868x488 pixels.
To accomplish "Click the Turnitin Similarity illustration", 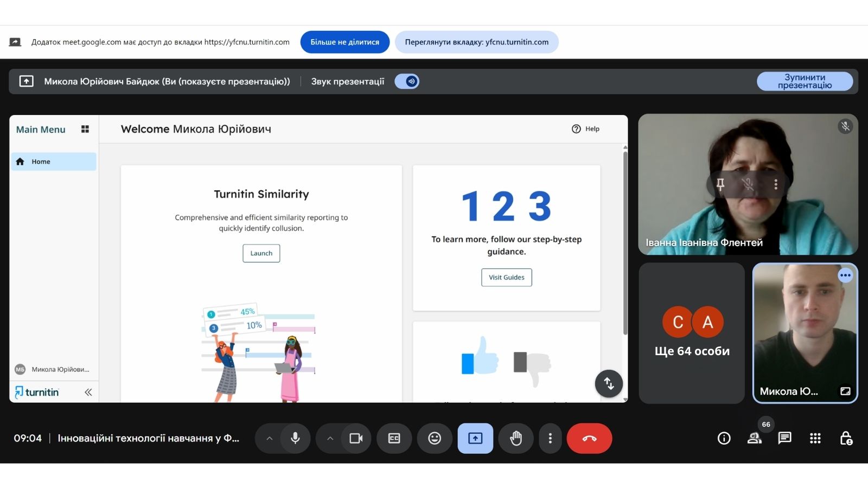I will coord(259,352).
